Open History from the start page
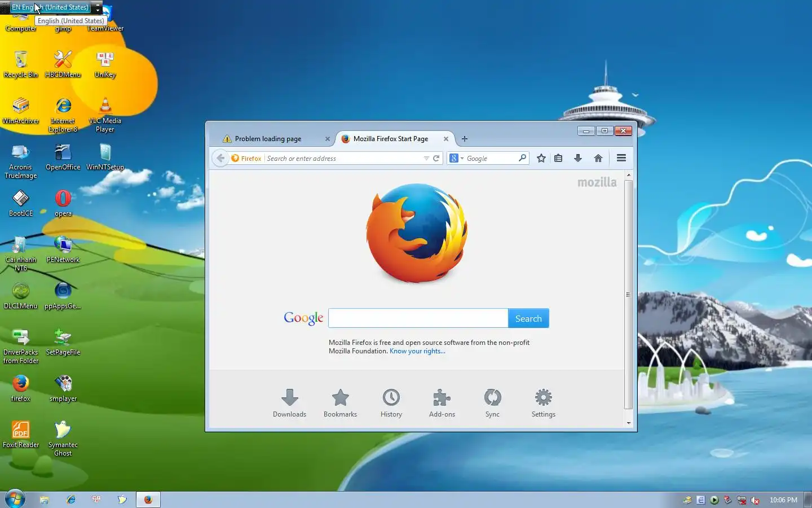 (x=391, y=403)
